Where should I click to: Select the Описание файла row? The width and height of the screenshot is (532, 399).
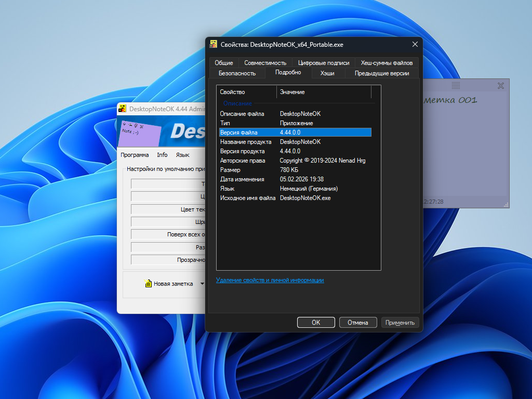295,114
